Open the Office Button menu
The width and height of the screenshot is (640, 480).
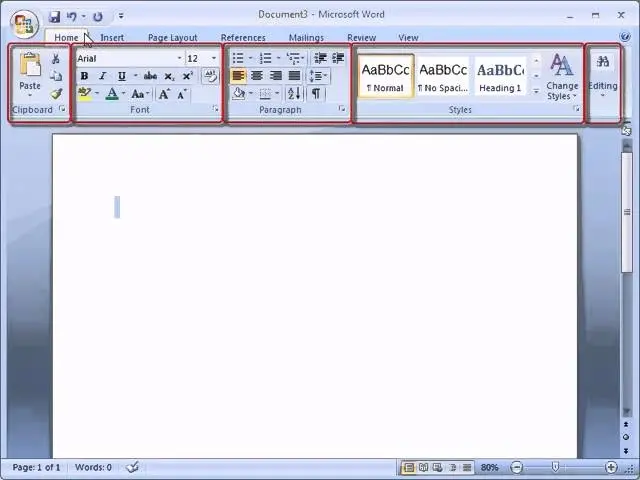tap(25, 22)
